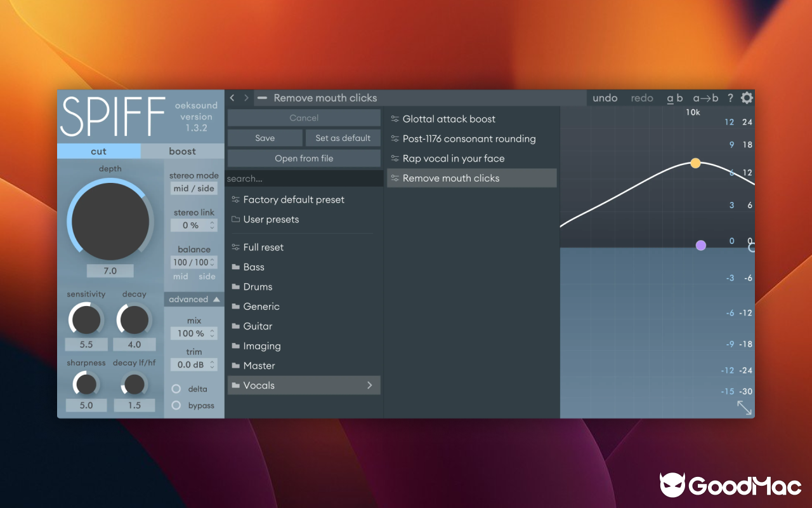Viewport: 812px width, 508px height.
Task: Click the yellow control point on the curve
Action: point(695,163)
